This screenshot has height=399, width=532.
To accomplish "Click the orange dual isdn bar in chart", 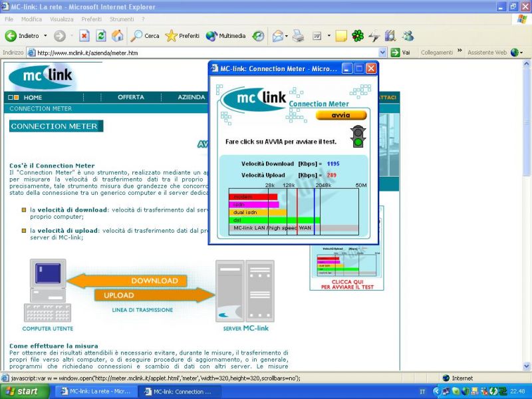I will pos(258,212).
